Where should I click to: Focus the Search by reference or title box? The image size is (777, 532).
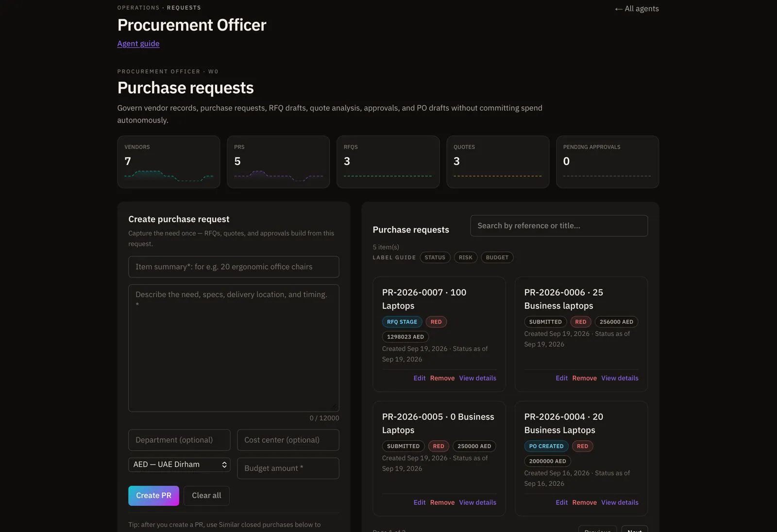point(559,226)
